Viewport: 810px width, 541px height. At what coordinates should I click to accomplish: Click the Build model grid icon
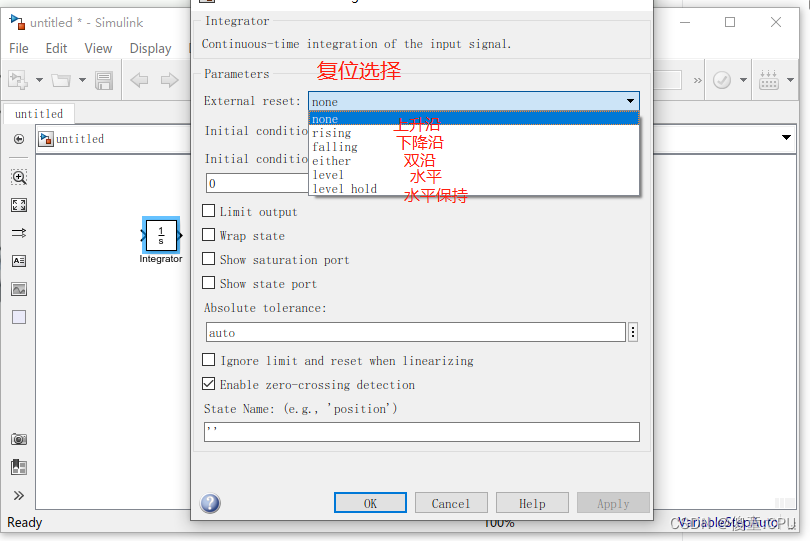pos(769,80)
